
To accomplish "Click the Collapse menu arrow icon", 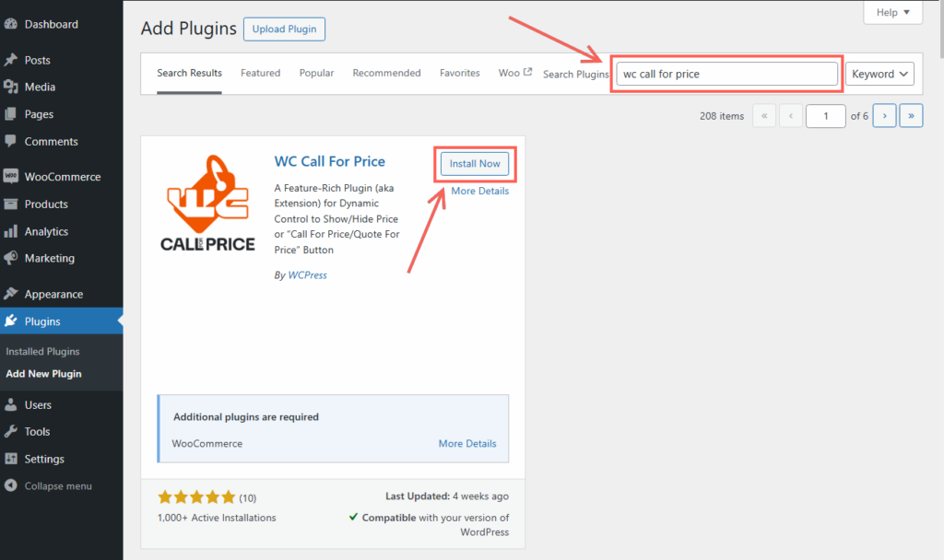I will [x=11, y=485].
